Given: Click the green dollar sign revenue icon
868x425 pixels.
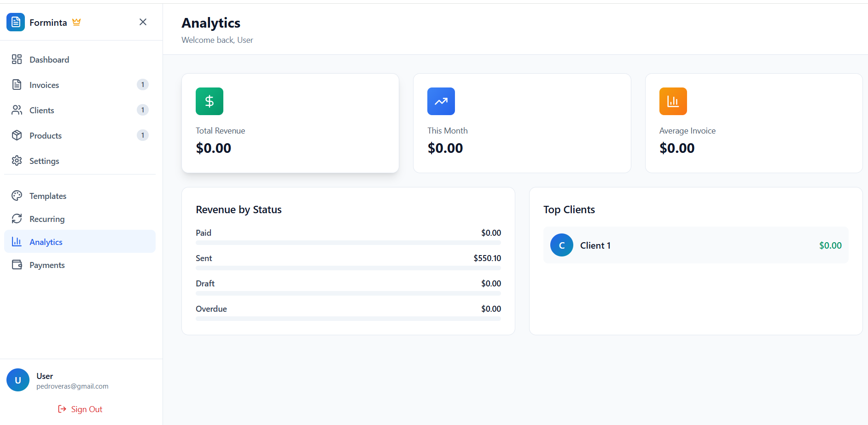Looking at the screenshot, I should coord(210,101).
